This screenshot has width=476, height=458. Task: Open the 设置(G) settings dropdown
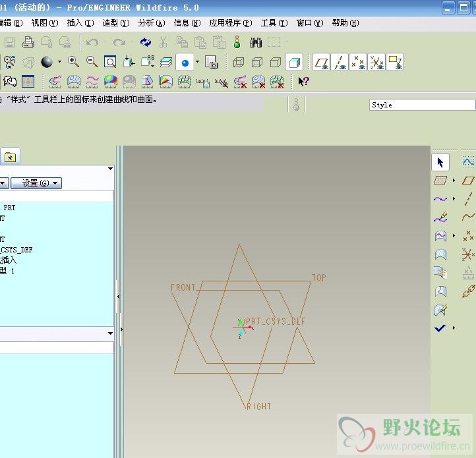point(36,183)
